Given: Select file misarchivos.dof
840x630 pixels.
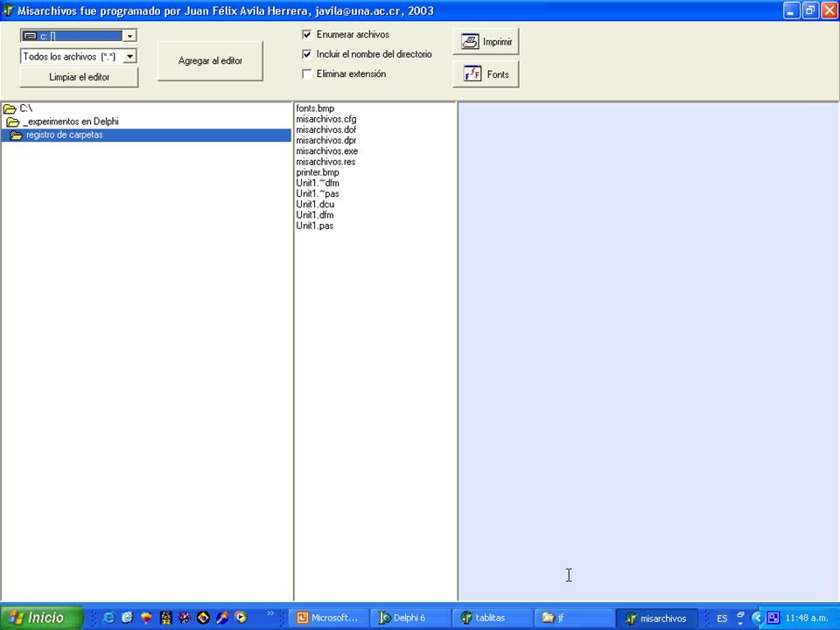Looking at the screenshot, I should click(x=326, y=129).
